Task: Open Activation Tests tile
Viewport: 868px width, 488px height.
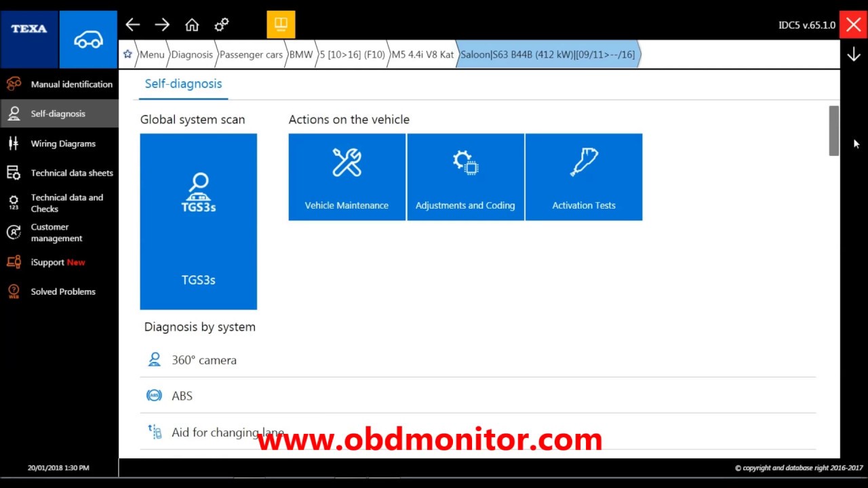Action: (584, 177)
